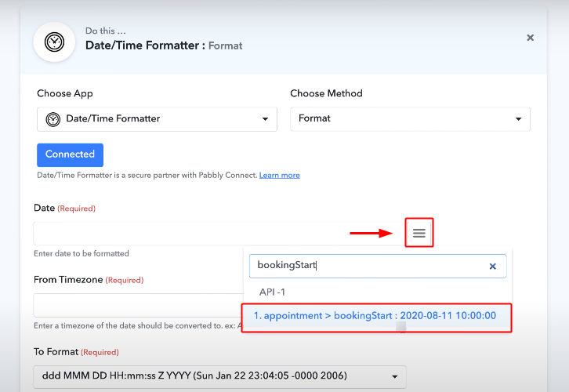Open the Choose App dropdown
The height and width of the screenshot is (392, 569).
157,119
